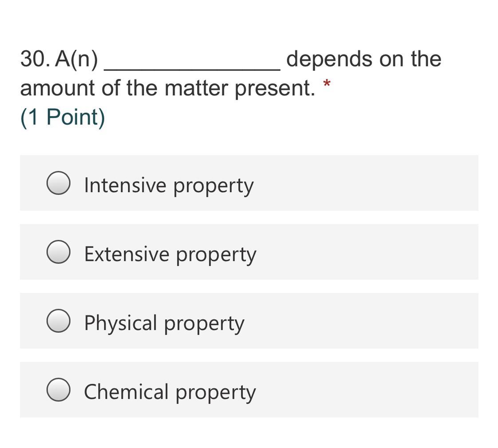Click the red required asterisk

click(327, 84)
